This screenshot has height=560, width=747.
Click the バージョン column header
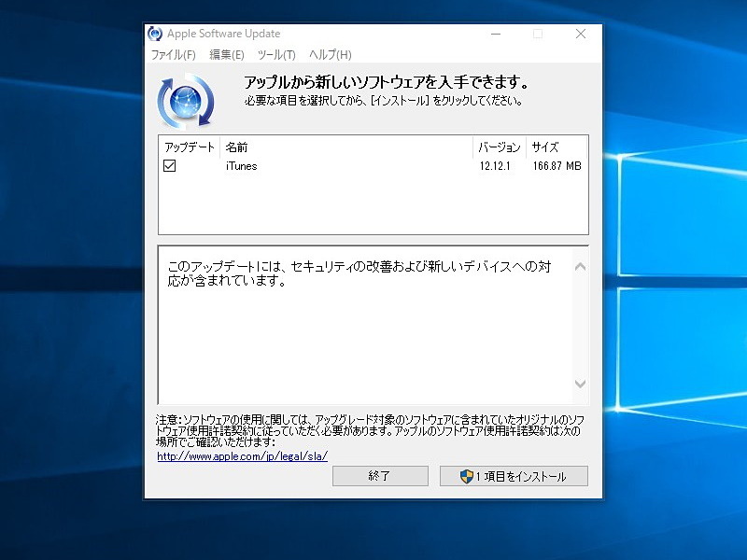pos(500,147)
